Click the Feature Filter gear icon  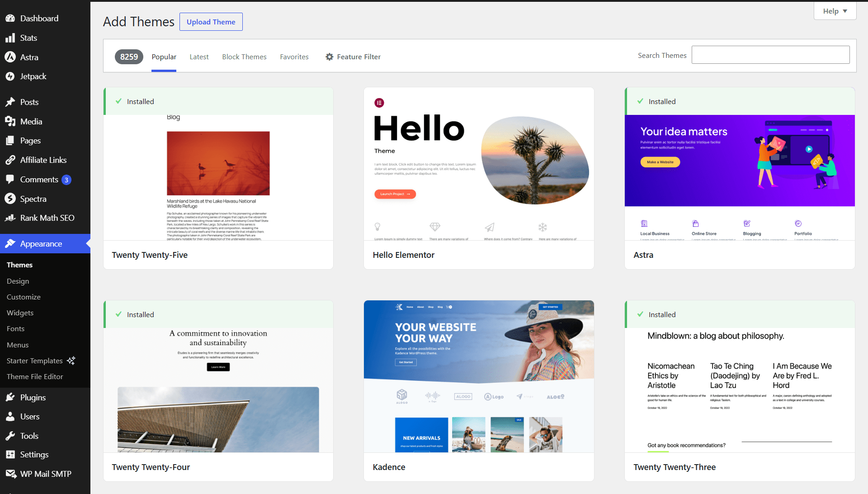pos(330,57)
